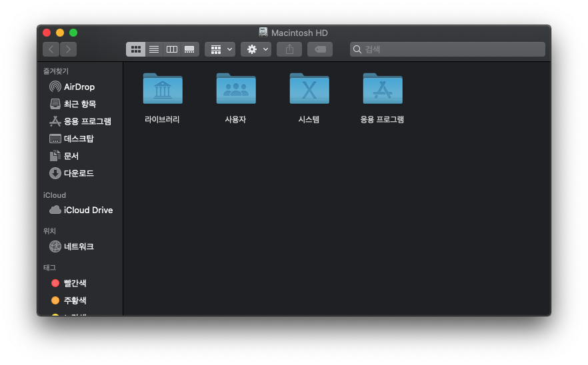Select the 라이브러리 folder
The image size is (588, 365).
(x=163, y=89)
